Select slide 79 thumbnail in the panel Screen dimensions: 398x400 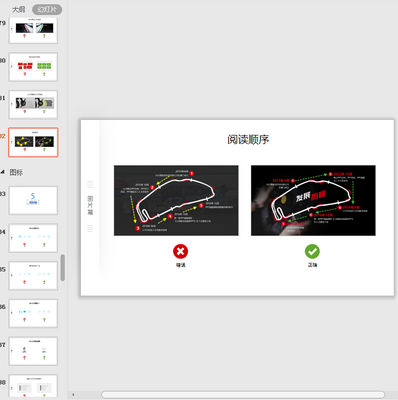tap(33, 30)
